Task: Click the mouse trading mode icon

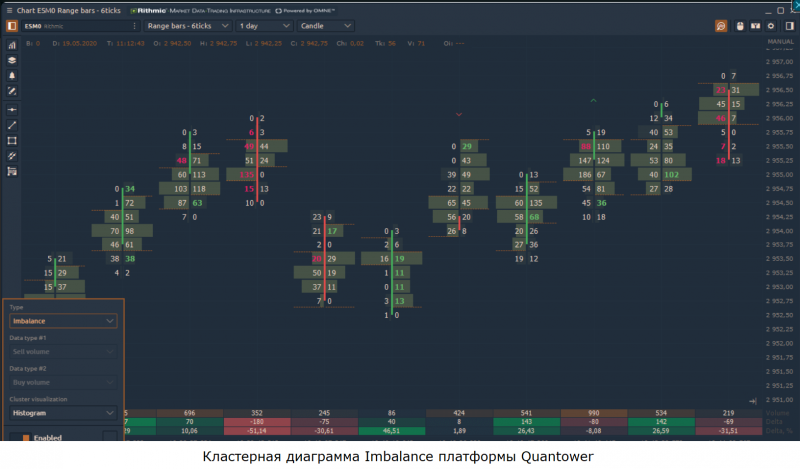Action: [x=740, y=25]
